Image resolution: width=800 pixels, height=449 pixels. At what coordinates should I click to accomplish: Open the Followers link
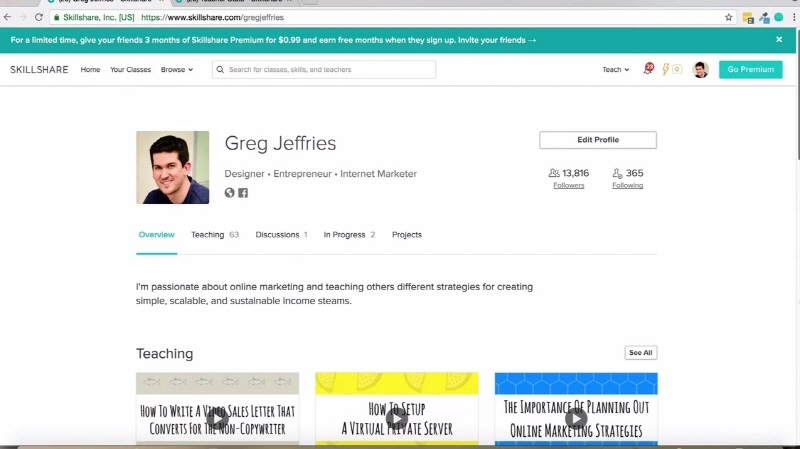pos(568,185)
